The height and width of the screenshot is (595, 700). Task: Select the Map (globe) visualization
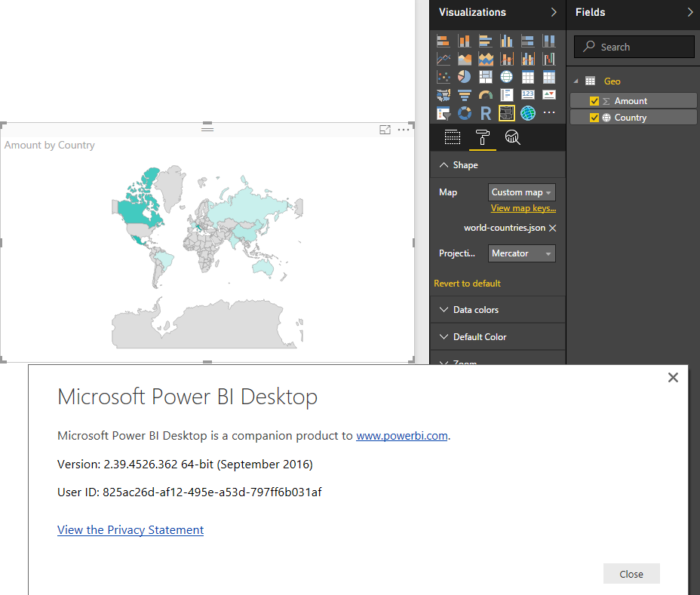click(507, 77)
